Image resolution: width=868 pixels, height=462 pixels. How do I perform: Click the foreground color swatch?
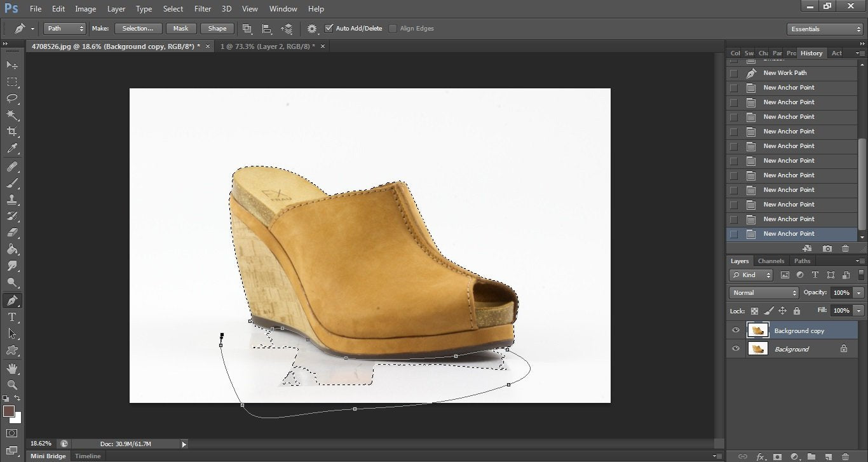point(8,411)
